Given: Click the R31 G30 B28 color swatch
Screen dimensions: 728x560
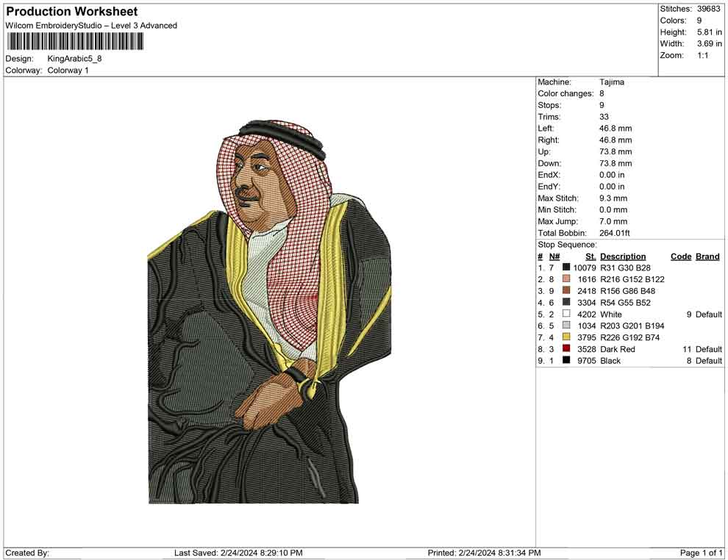Looking at the screenshot, I should (x=566, y=268).
